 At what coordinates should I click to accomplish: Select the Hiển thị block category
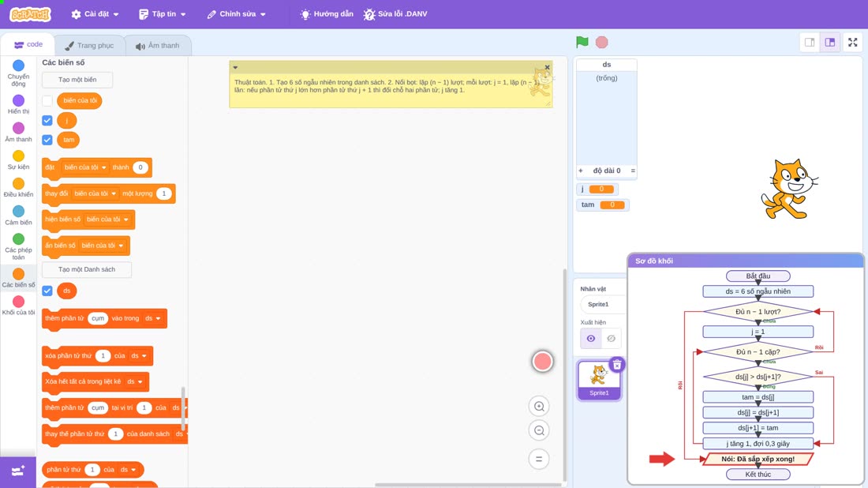pyautogui.click(x=18, y=104)
